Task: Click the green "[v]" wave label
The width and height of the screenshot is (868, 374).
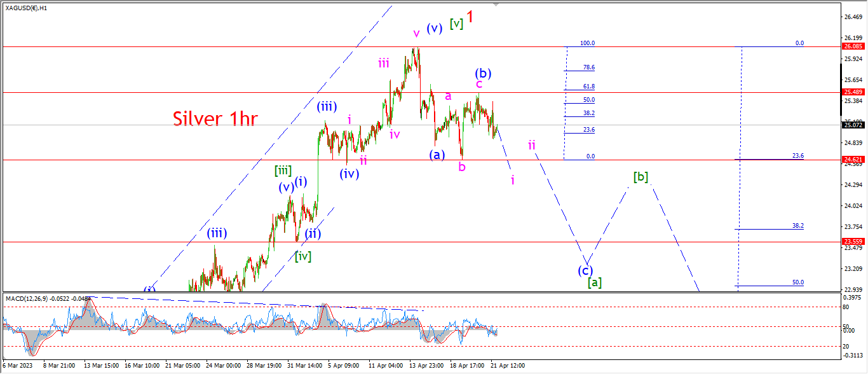Action: click(x=456, y=24)
